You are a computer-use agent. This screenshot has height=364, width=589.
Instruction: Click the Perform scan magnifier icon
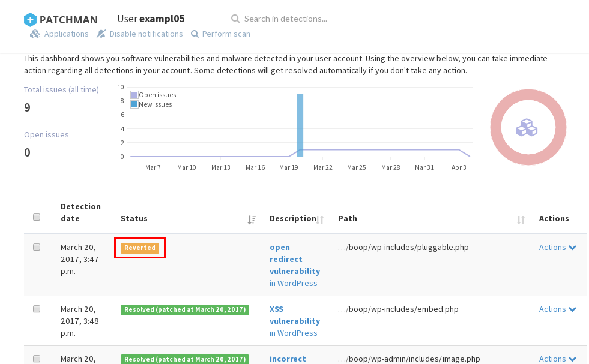pyautogui.click(x=195, y=34)
